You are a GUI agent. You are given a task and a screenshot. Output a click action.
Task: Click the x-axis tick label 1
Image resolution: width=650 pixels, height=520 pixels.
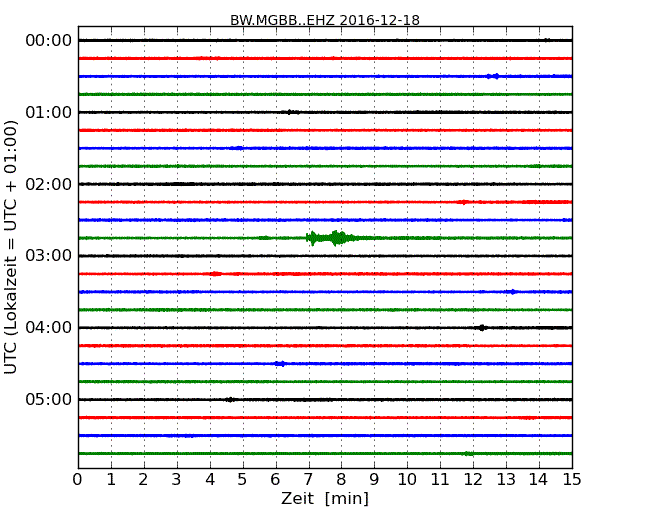(111, 480)
